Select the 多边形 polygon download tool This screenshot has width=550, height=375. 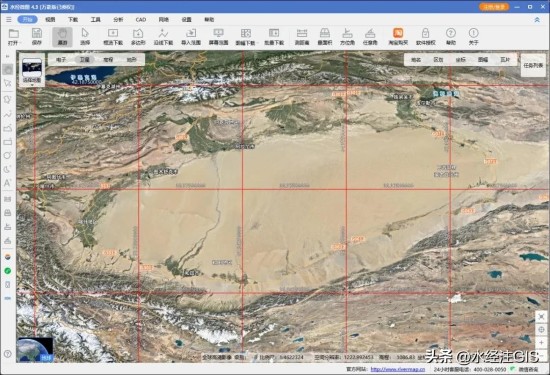(x=138, y=36)
